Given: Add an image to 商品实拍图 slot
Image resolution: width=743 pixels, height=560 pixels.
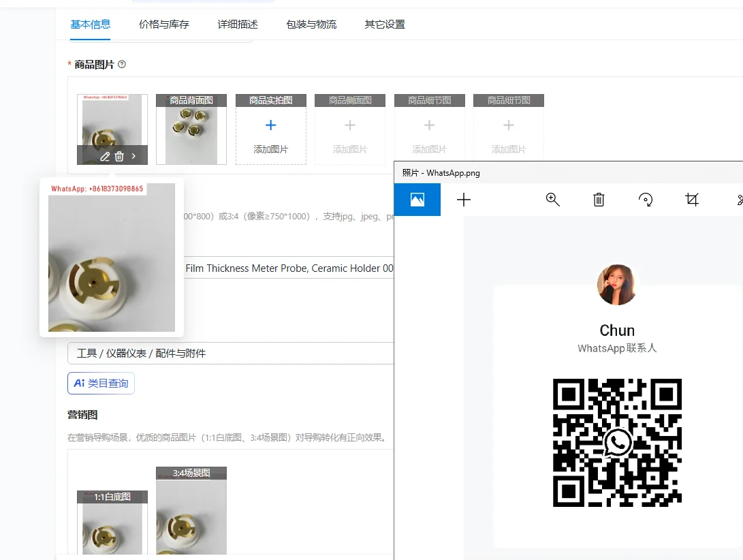Looking at the screenshot, I should click(x=271, y=129).
